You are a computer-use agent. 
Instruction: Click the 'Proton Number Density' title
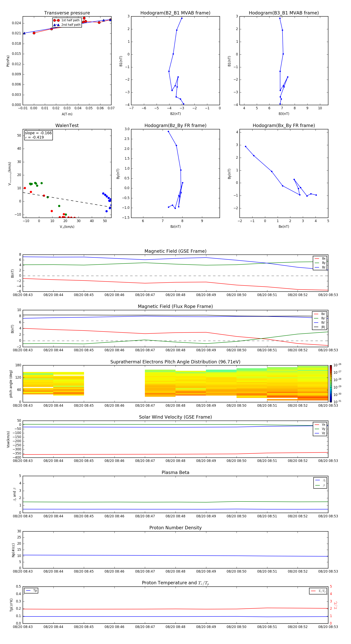[x=175, y=528]
